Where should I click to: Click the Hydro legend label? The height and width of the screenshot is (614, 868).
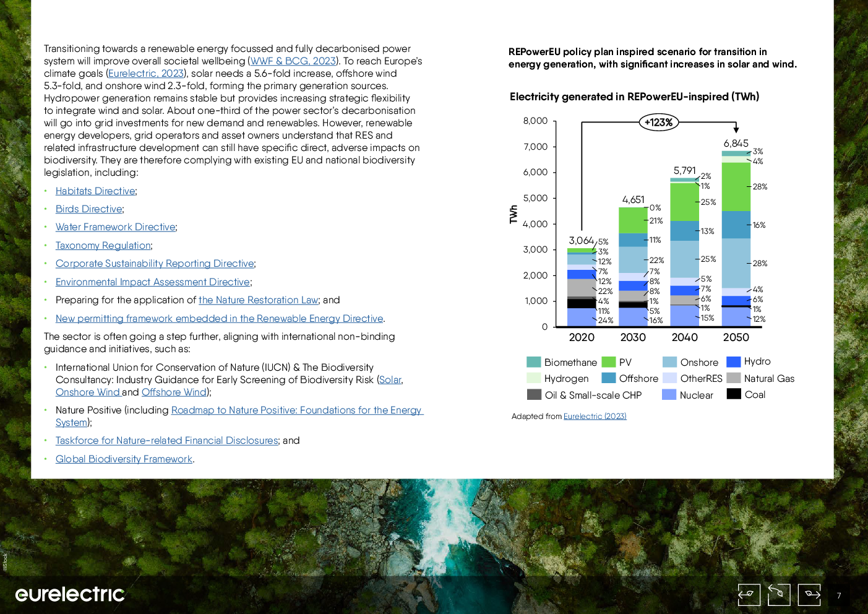[x=757, y=361]
